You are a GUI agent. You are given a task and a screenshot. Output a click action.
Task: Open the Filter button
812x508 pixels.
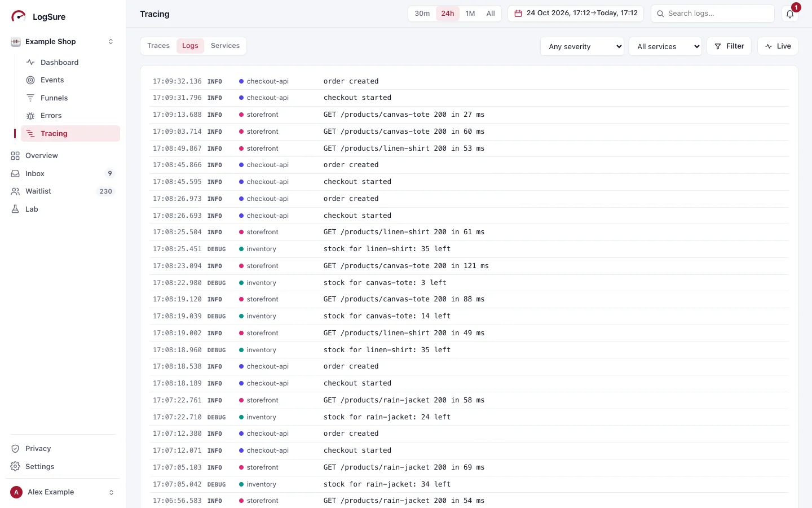point(729,46)
